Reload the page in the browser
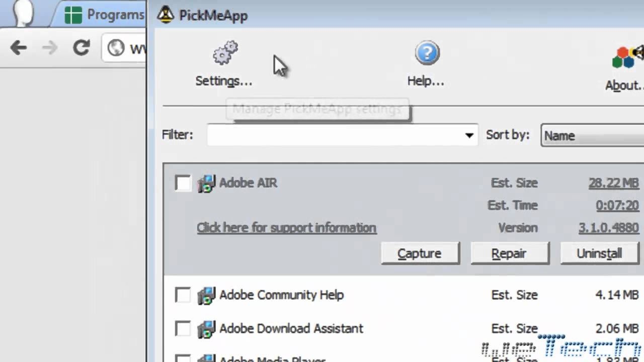Viewport: 644px width, 362px height. click(x=81, y=48)
